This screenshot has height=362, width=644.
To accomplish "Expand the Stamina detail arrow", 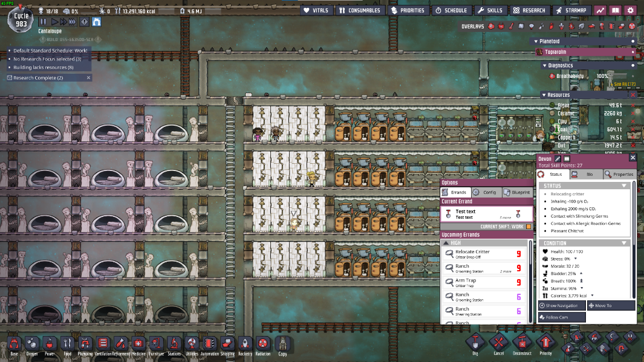I will click(582, 288).
